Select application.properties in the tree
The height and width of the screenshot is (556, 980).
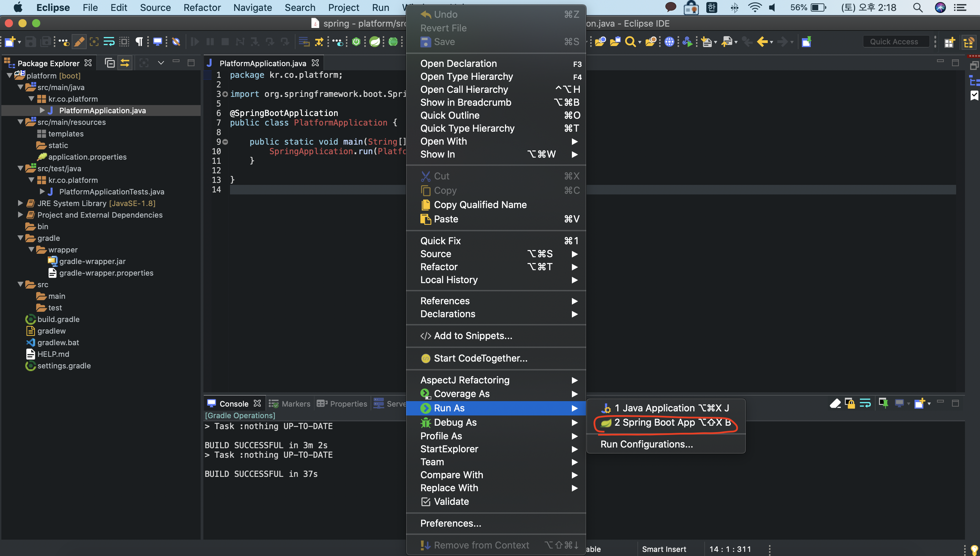(x=87, y=157)
